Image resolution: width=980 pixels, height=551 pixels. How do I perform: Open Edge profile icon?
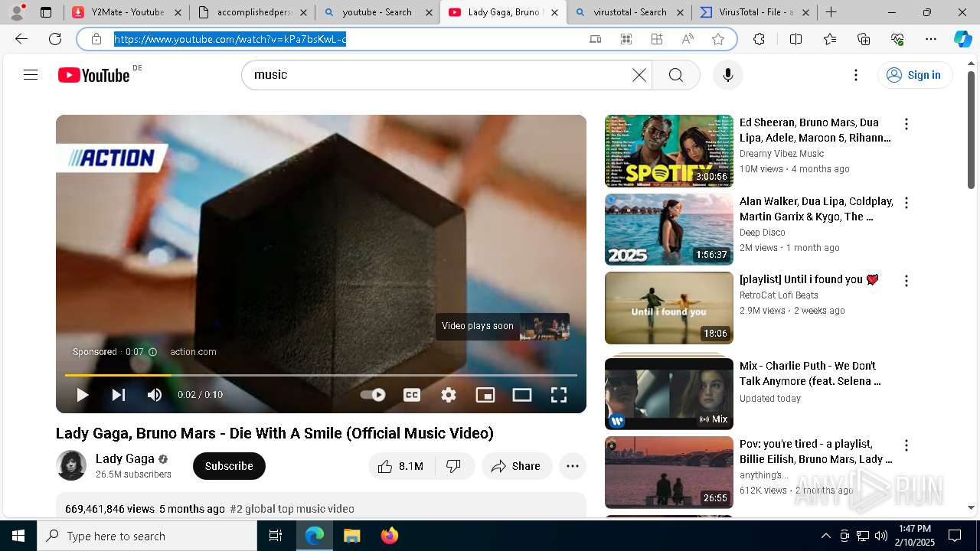coord(17,12)
